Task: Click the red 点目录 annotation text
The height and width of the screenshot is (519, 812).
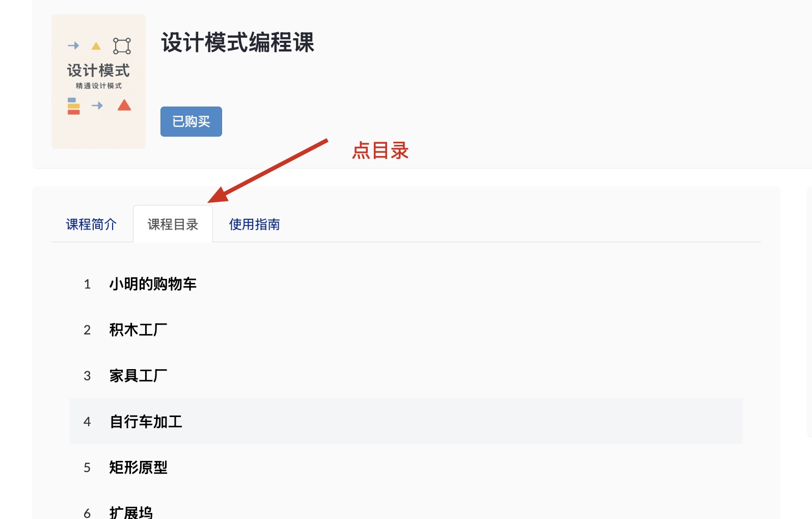Action: pyautogui.click(x=381, y=150)
